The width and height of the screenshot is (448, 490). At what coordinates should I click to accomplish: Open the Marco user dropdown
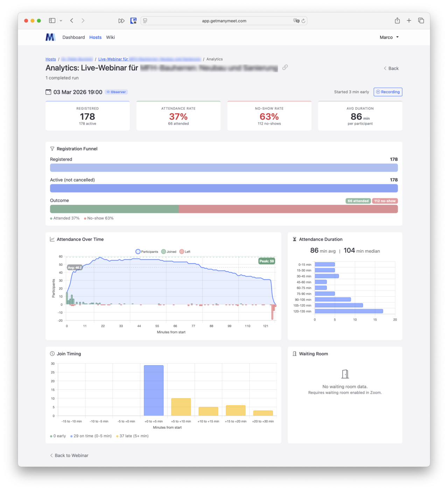(x=389, y=37)
